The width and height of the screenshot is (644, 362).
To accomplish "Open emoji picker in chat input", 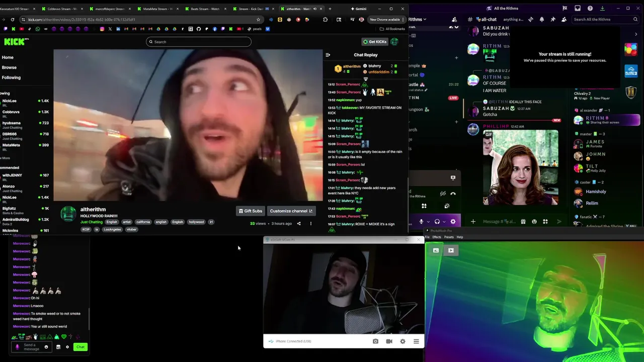I will (x=46, y=347).
